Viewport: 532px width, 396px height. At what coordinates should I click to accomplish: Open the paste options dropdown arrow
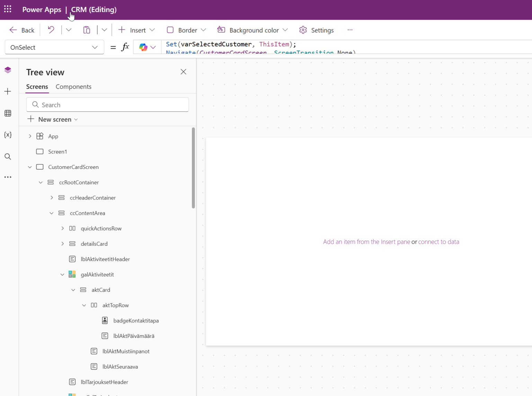click(x=104, y=30)
